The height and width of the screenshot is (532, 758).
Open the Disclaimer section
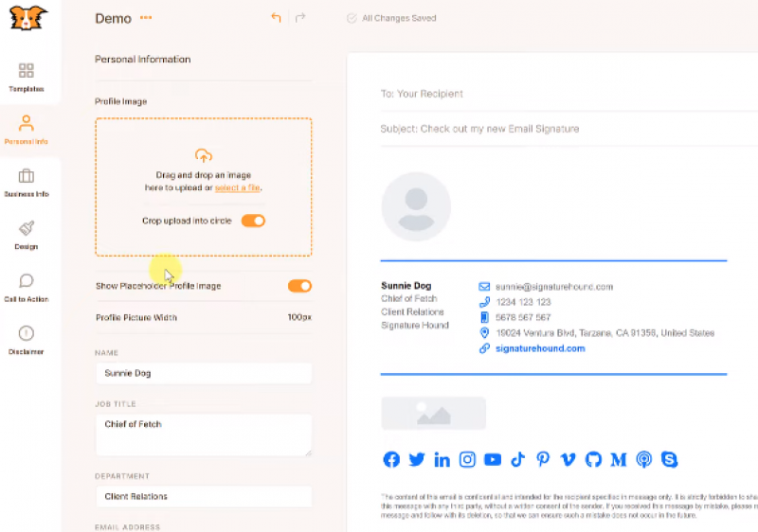[x=27, y=340]
